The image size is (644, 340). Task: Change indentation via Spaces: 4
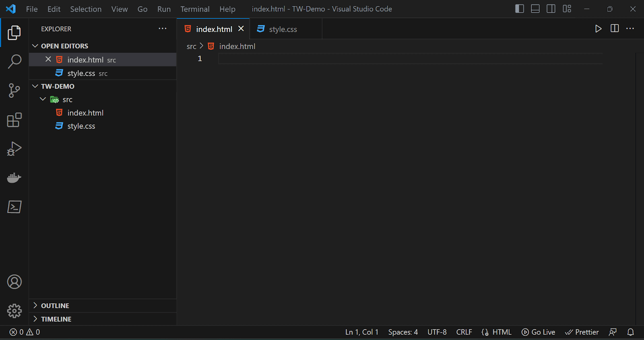point(403,332)
